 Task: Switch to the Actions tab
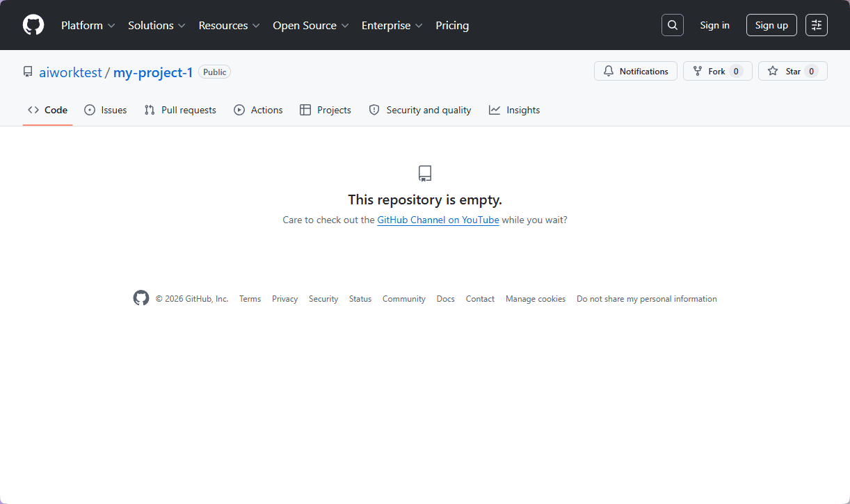[258, 110]
